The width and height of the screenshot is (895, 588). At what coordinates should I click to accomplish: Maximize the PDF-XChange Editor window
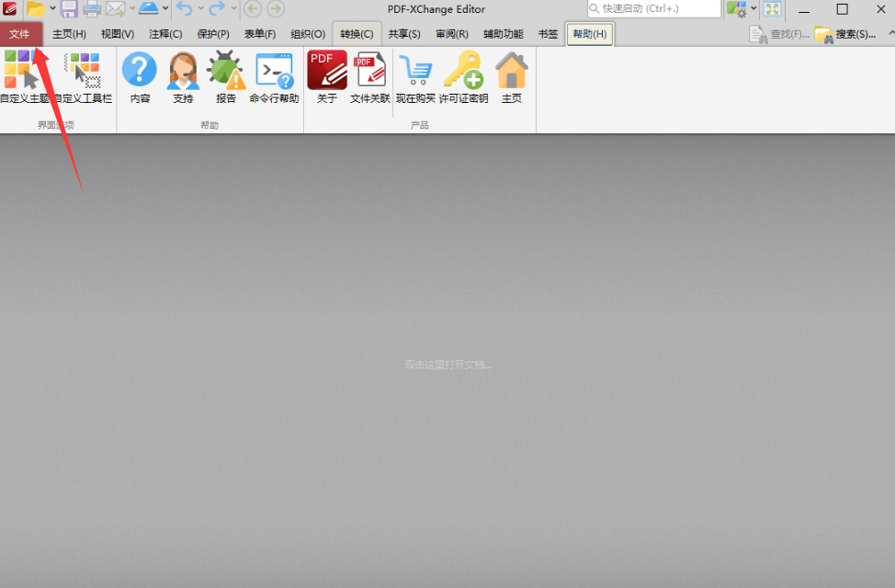click(x=842, y=9)
